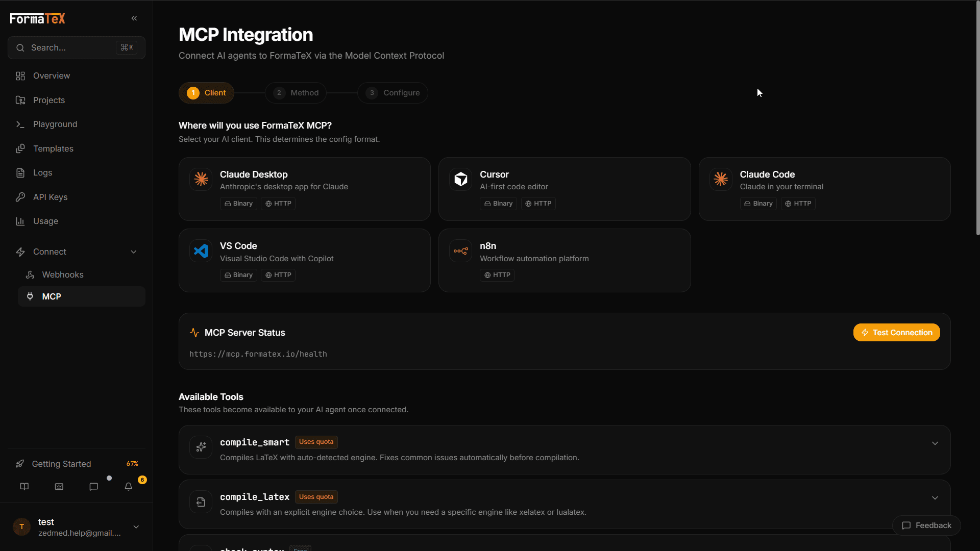The height and width of the screenshot is (551, 980).
Task: Click the 67% progress value
Action: [x=132, y=464]
